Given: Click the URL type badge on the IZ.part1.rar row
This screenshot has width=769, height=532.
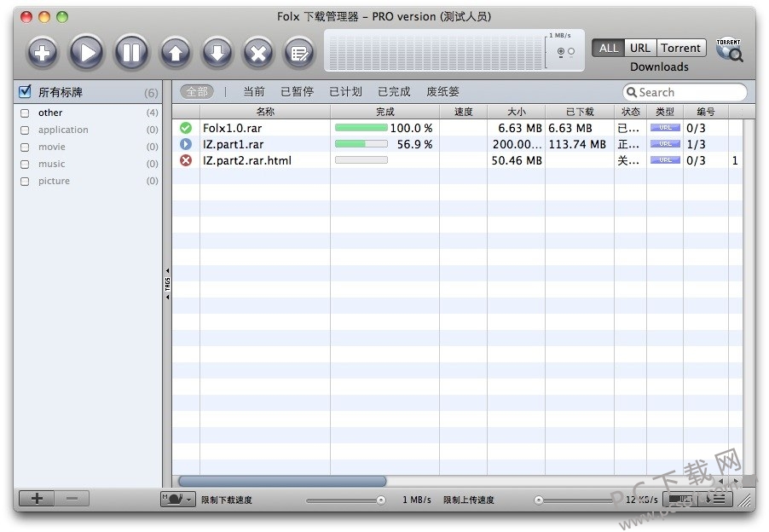Looking at the screenshot, I should [x=665, y=144].
